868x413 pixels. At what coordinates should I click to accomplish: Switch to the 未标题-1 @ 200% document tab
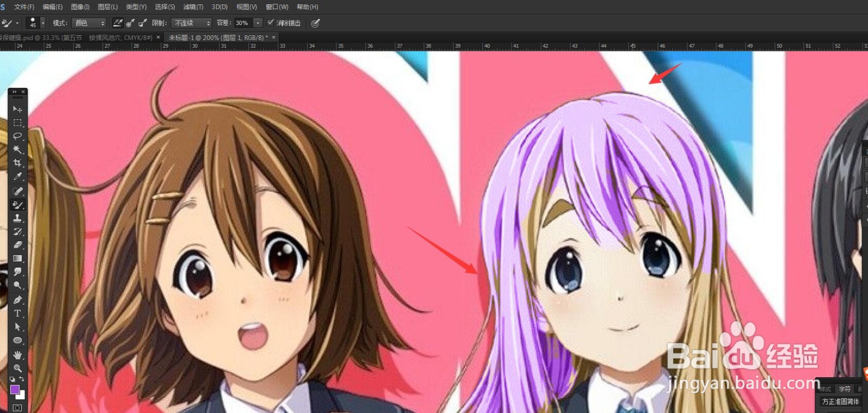218,37
